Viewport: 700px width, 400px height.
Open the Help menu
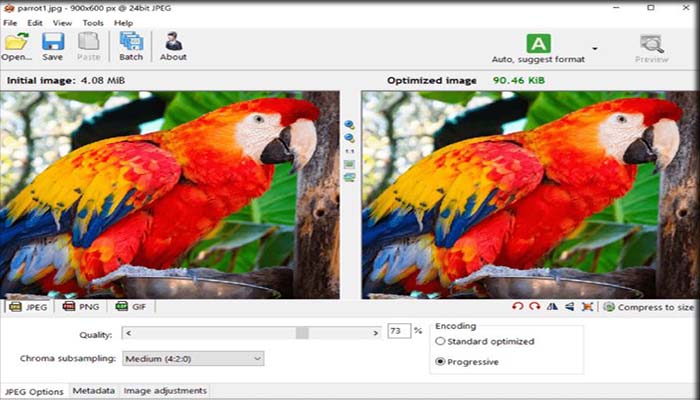[123, 23]
